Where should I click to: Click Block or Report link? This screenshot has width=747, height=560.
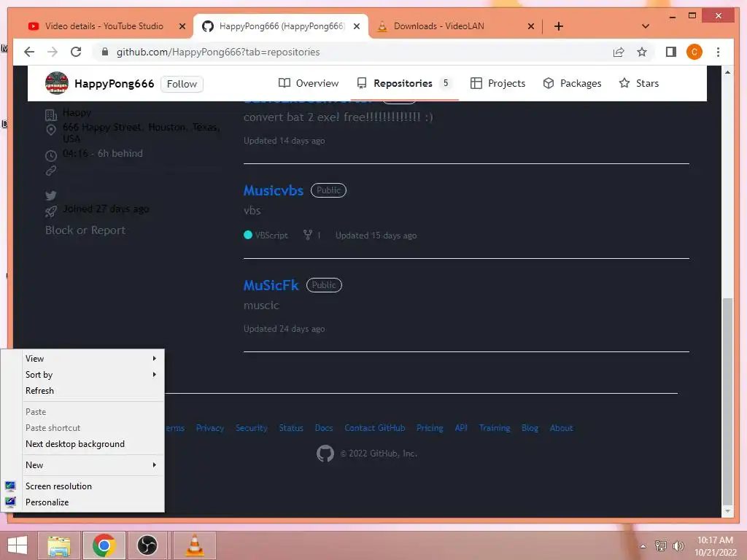85,230
